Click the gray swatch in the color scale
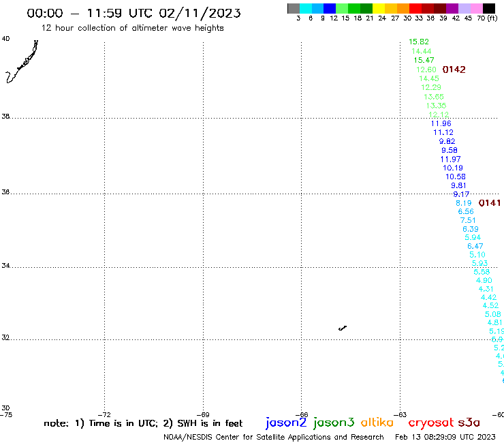 click(x=294, y=8)
